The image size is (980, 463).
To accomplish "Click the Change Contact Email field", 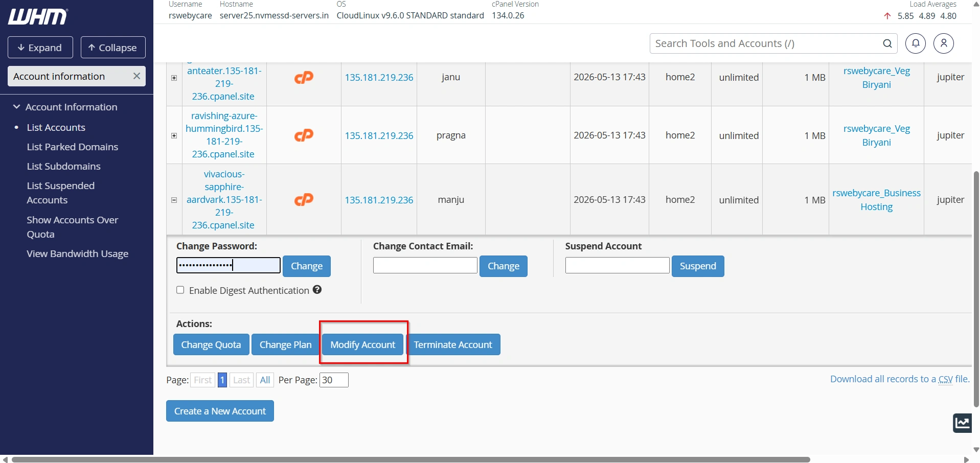I will pyautogui.click(x=425, y=265).
